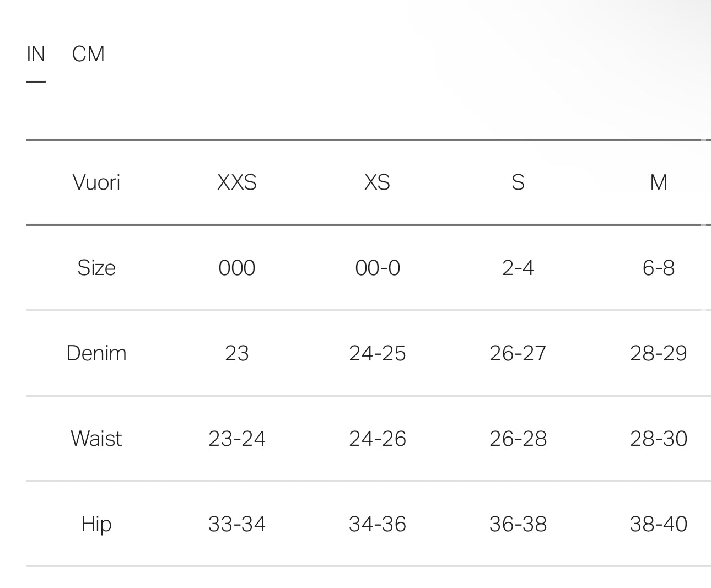Select the 28-29 denim value
This screenshot has height=588, width=711.
659,353
